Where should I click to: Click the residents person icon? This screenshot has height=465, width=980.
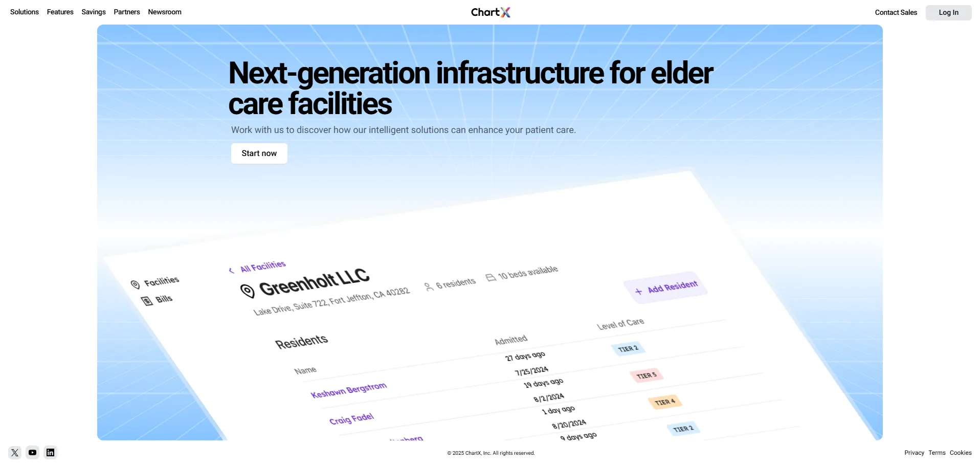[x=429, y=287]
